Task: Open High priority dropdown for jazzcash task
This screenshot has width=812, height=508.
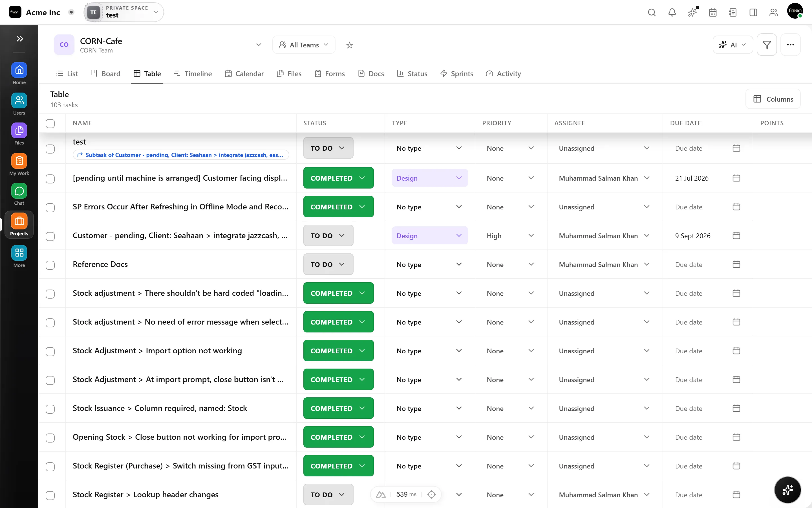Action: 510,236
